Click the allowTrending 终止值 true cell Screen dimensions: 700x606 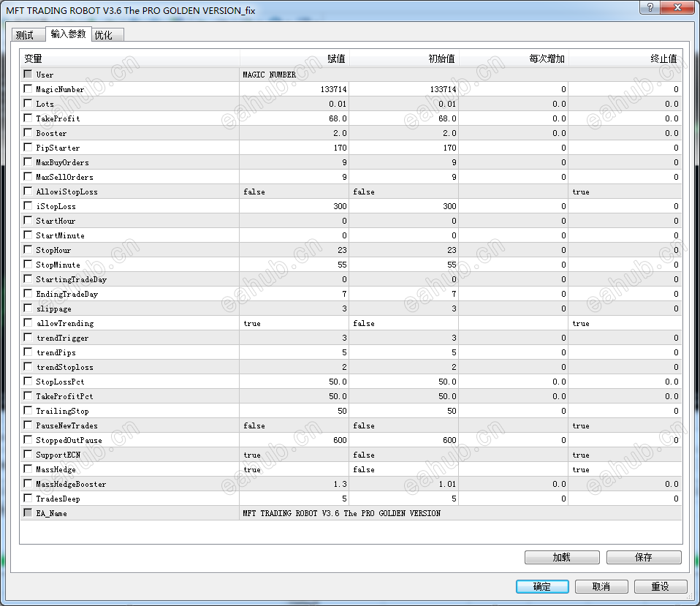(x=625, y=323)
